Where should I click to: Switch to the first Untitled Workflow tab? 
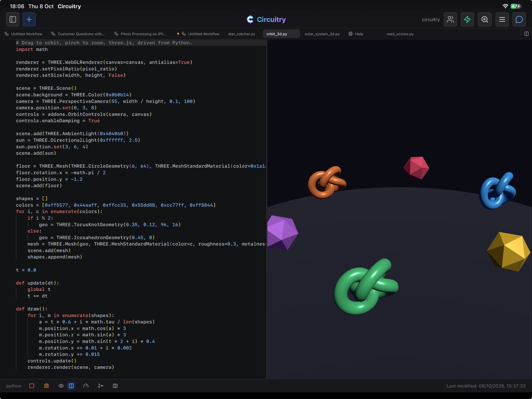click(24, 34)
